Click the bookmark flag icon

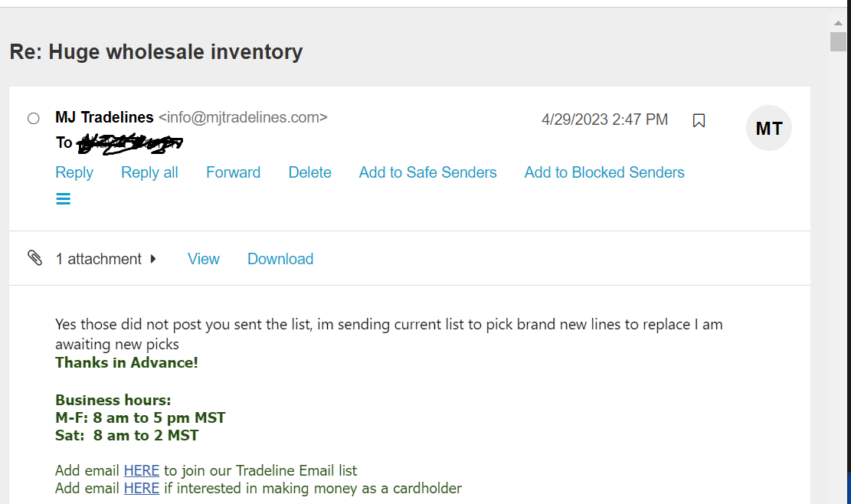coord(699,120)
